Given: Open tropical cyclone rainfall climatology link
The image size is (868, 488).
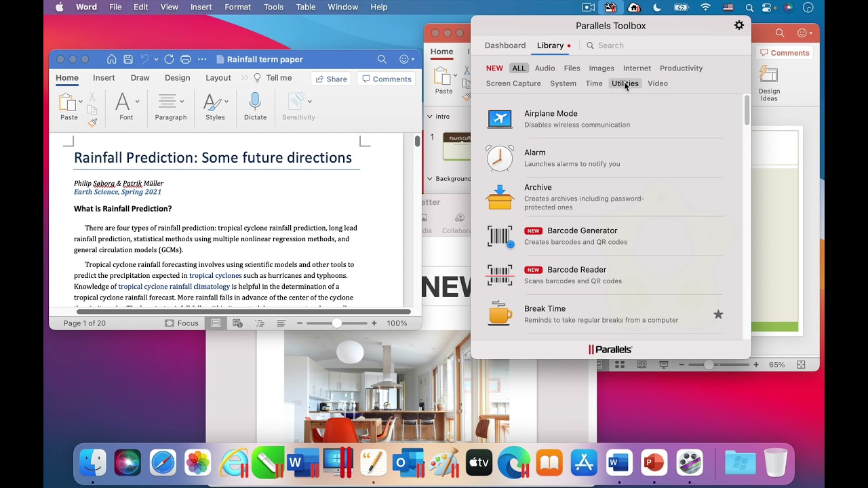Looking at the screenshot, I should coord(174,287).
